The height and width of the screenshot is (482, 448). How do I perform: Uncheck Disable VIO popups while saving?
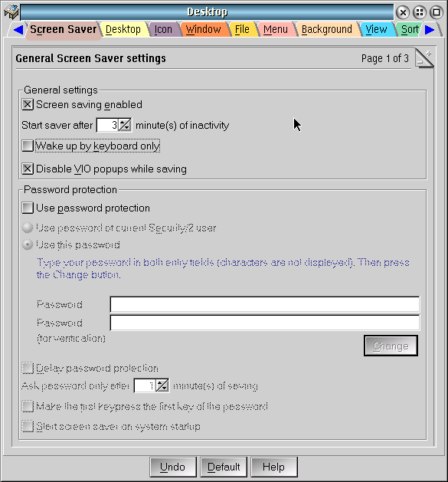coord(28,169)
